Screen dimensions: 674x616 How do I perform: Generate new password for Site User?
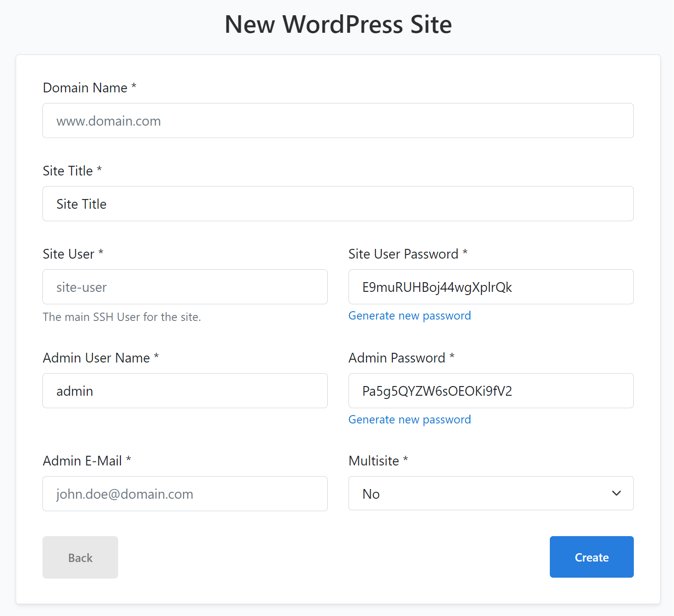tap(409, 316)
